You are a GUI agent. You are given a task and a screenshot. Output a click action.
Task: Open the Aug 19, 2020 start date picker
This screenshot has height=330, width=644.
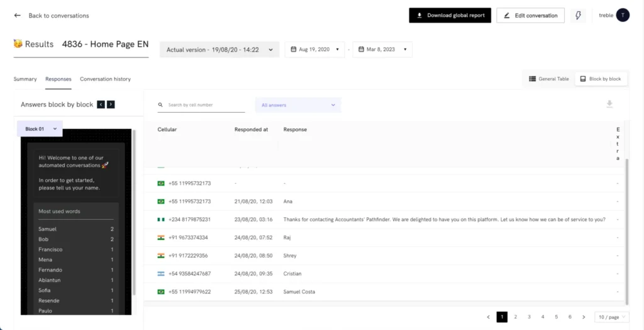[314, 49]
